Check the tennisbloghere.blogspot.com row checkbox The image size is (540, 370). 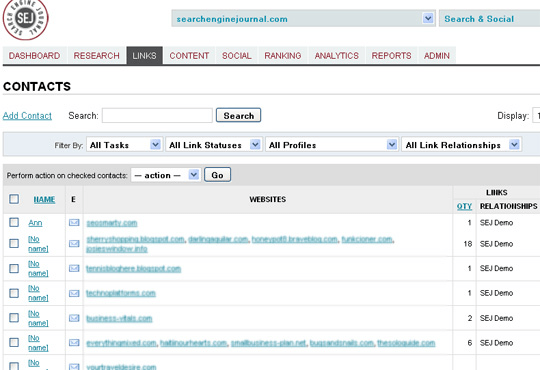(x=14, y=268)
